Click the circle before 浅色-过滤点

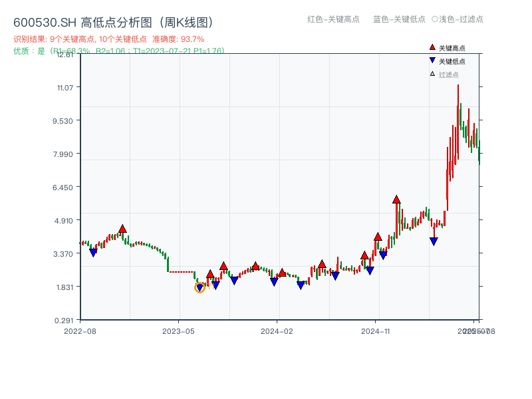(x=435, y=19)
